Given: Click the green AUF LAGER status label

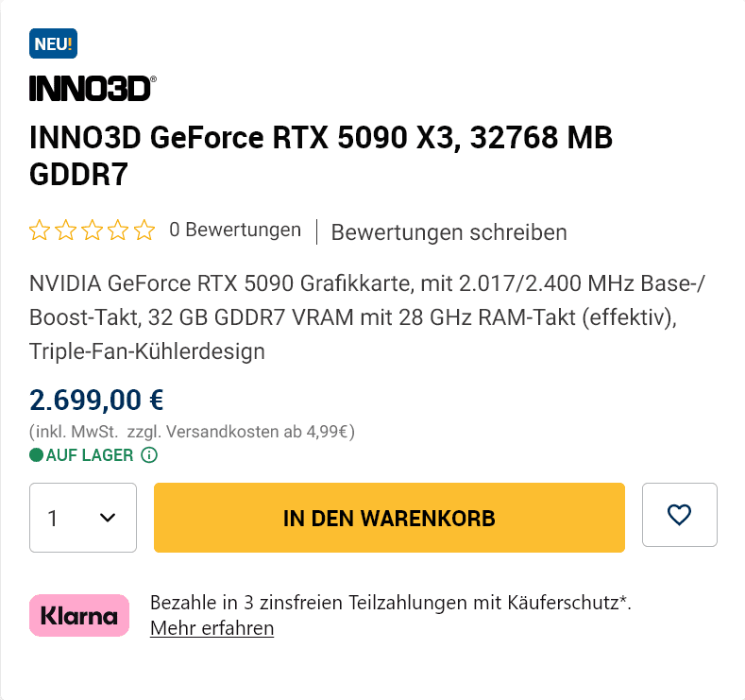Looking at the screenshot, I should pos(89,455).
